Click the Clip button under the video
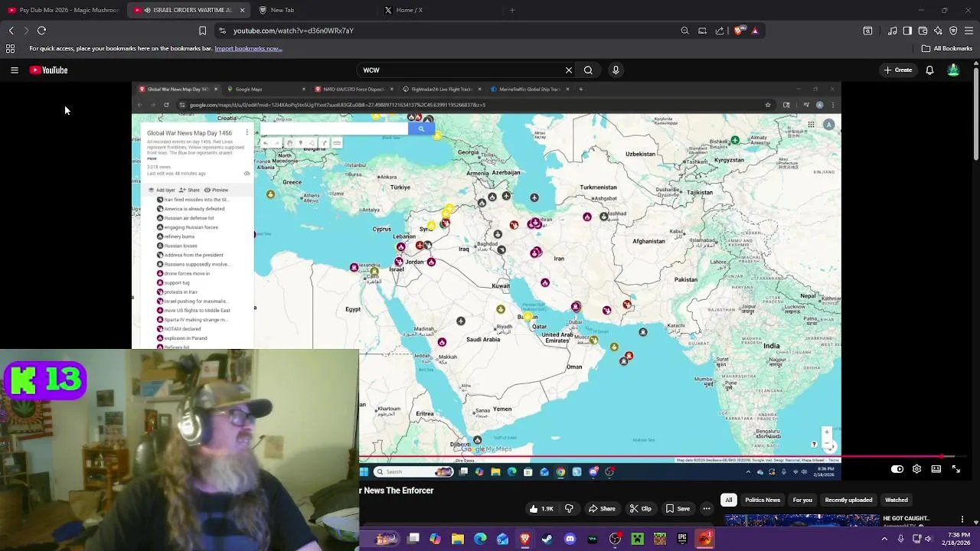Image resolution: width=980 pixels, height=551 pixels. click(640, 509)
